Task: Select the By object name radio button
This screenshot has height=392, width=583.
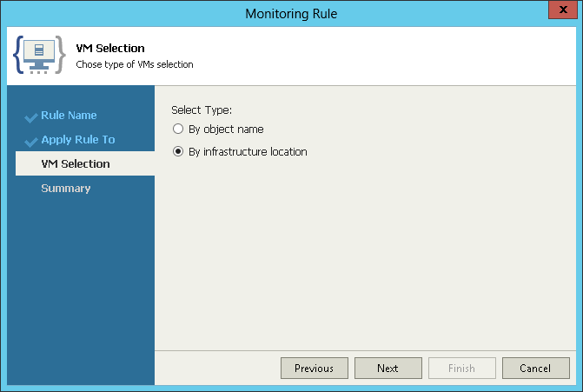Action: point(178,129)
